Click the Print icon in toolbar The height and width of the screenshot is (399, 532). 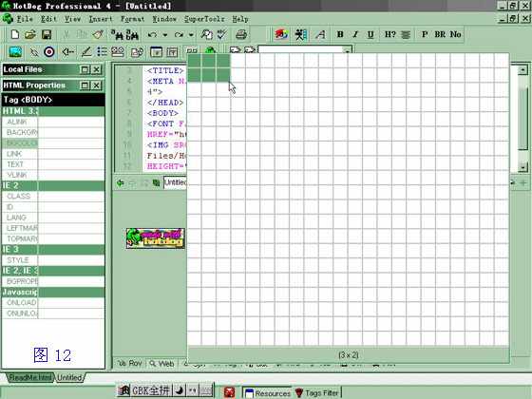[x=241, y=34]
